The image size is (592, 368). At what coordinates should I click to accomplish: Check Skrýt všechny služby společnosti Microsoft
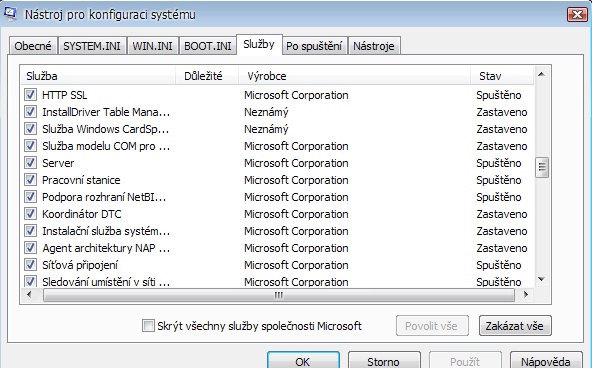click(x=148, y=325)
